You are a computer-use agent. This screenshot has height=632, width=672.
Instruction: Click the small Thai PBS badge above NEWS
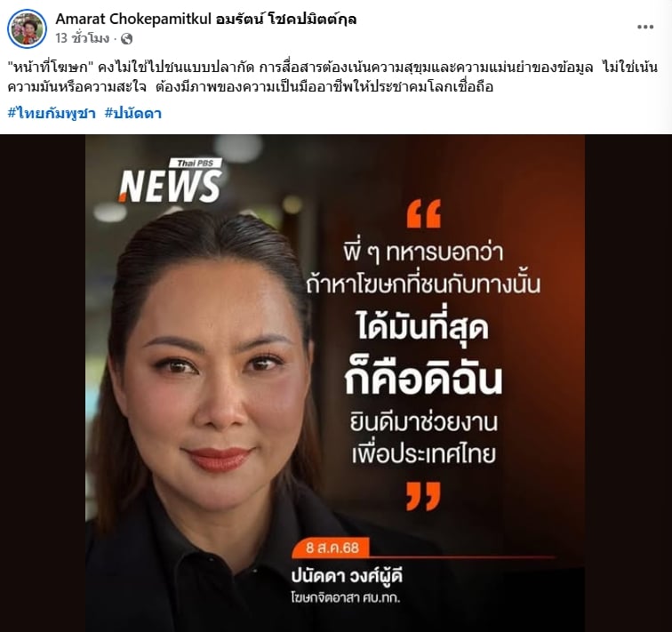[195, 163]
